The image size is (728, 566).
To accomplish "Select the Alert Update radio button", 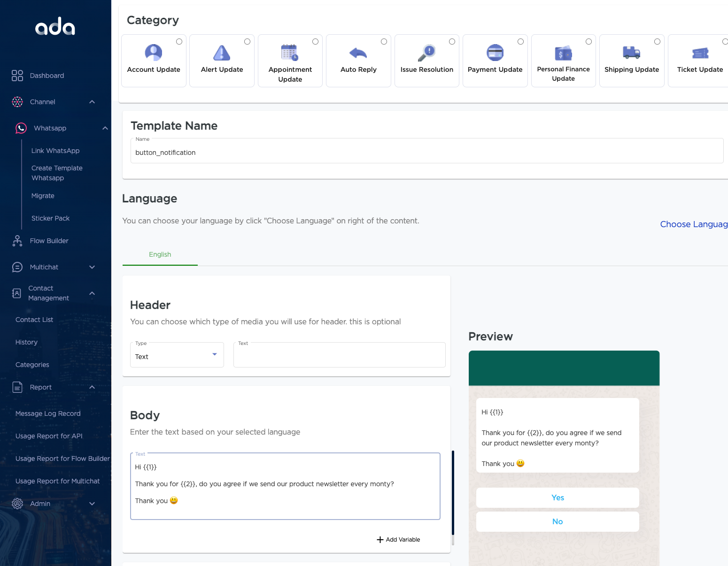I will (x=247, y=42).
